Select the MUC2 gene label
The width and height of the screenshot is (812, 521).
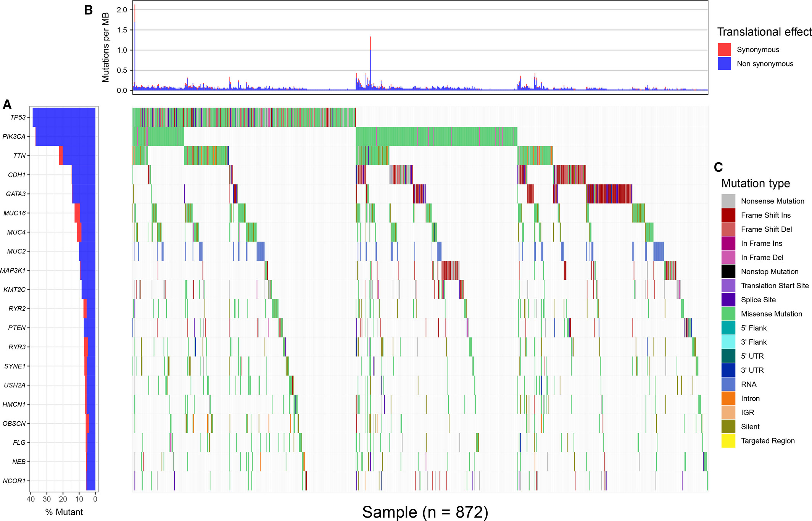pyautogui.click(x=16, y=251)
